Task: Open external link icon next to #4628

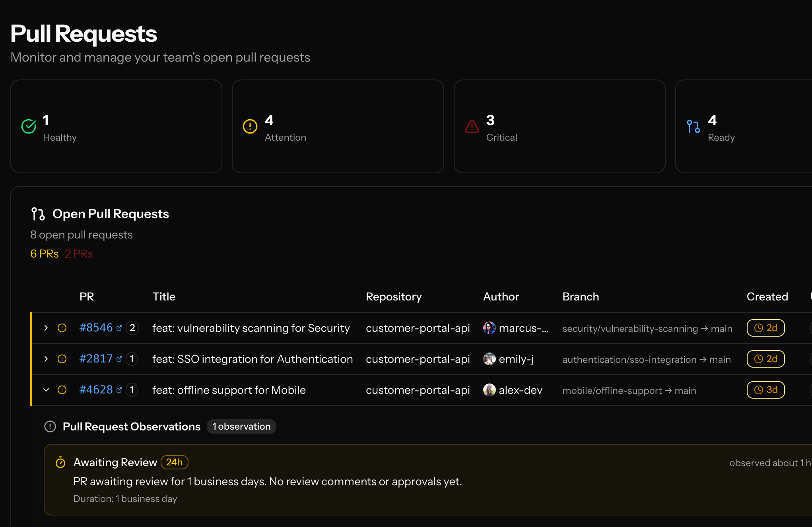Action: click(119, 390)
